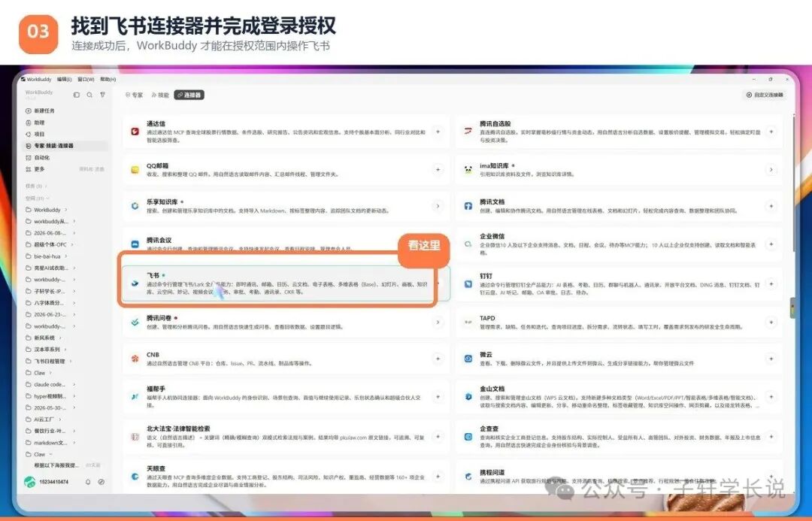Click the 腾讯问卷 checkmark icon
Image resolution: width=812 pixels, height=521 pixels.
point(135,322)
